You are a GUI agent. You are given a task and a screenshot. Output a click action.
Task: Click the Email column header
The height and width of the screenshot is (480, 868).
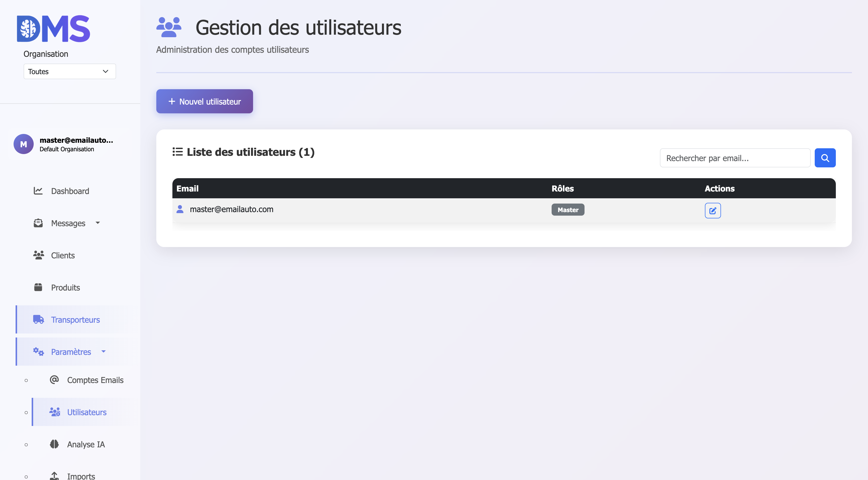coord(187,188)
